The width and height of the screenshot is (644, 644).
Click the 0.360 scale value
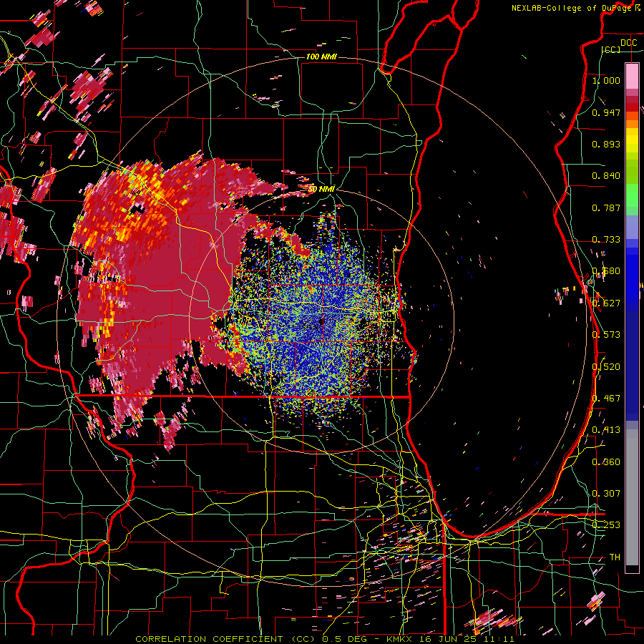[x=606, y=462]
